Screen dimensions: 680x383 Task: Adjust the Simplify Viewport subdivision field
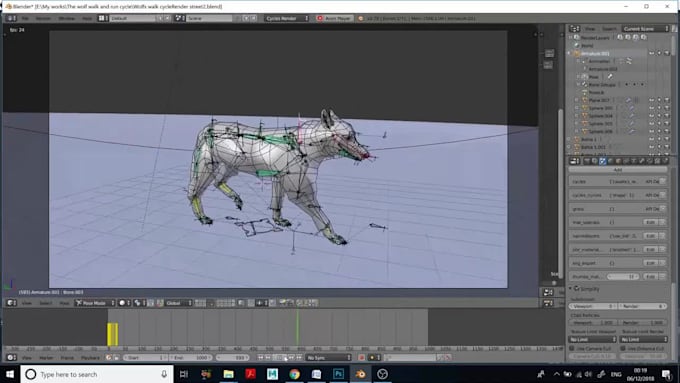click(592, 306)
